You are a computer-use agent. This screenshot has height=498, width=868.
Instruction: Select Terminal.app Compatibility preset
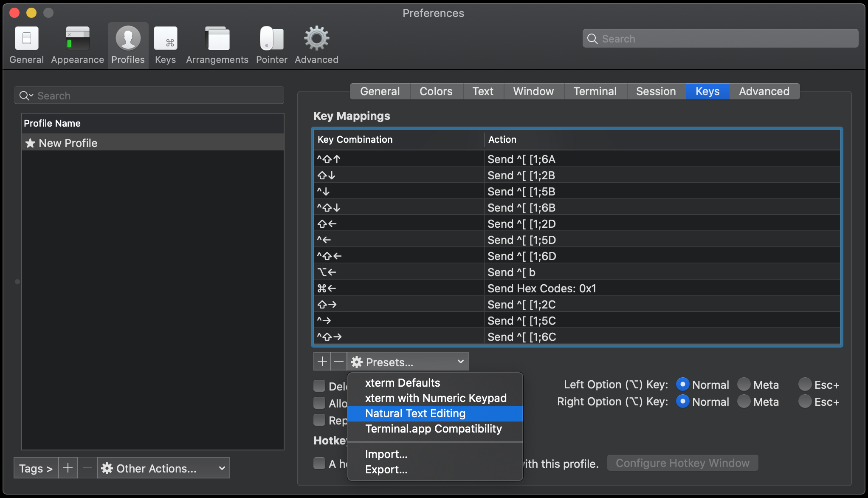coord(434,428)
